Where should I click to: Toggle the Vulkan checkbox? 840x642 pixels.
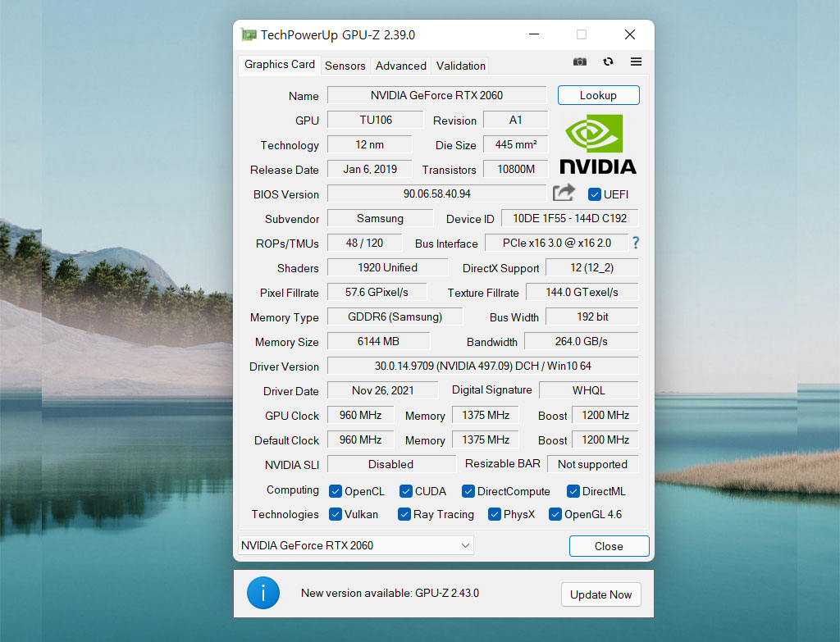pyautogui.click(x=336, y=514)
